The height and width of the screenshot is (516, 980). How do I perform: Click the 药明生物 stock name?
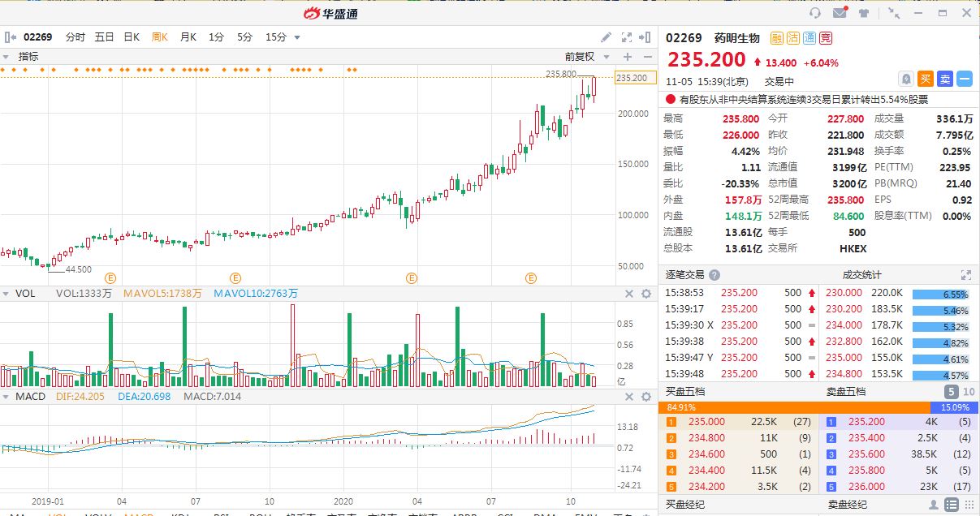click(736, 38)
